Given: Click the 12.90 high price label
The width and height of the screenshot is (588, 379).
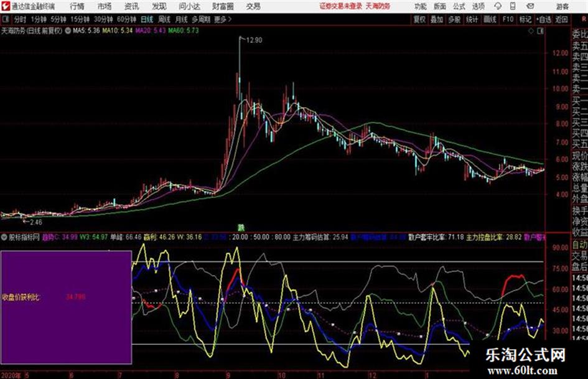Looking at the screenshot, I should pyautogui.click(x=254, y=40).
